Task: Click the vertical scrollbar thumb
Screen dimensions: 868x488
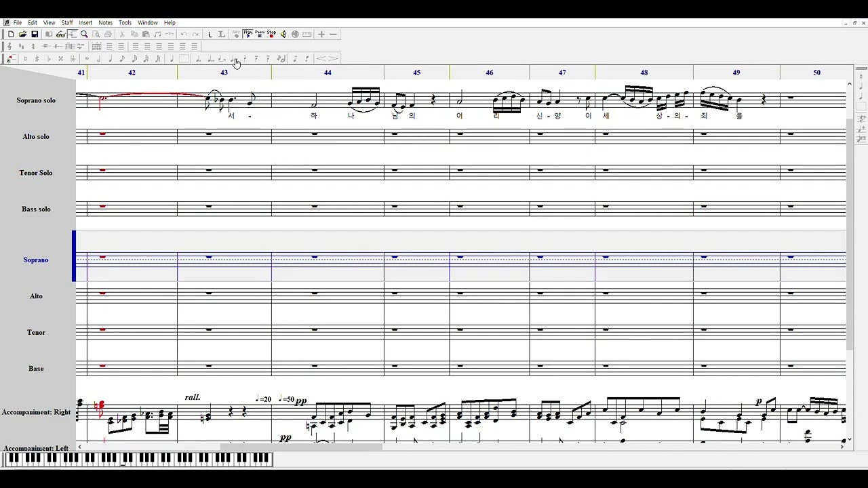Action: [x=850, y=234]
